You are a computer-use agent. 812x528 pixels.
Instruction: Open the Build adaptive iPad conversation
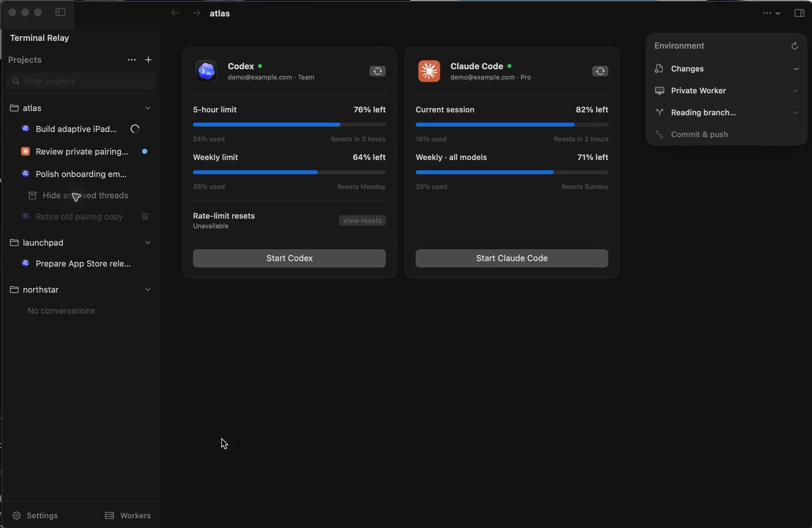click(76, 129)
